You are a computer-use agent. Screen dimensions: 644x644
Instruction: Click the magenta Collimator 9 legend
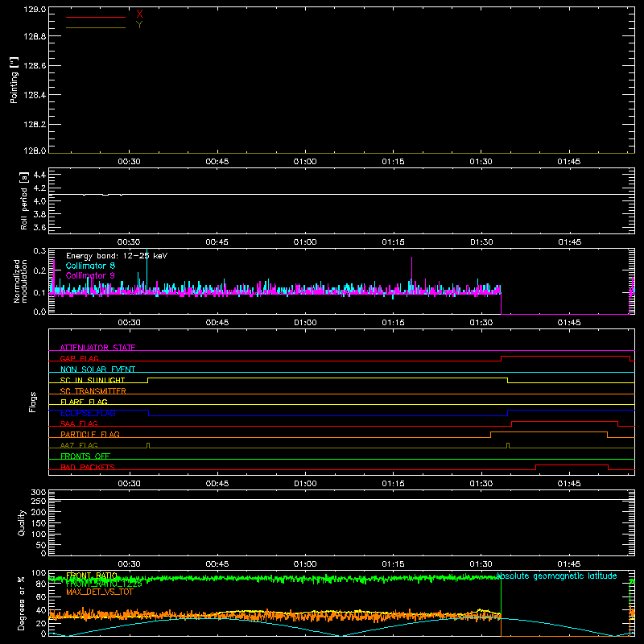pos(90,275)
